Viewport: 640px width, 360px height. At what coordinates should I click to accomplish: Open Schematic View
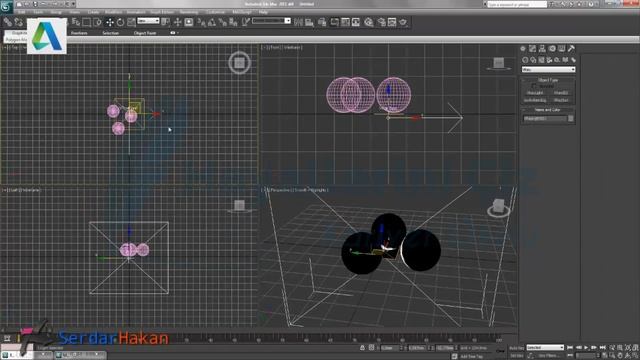pos(356,22)
